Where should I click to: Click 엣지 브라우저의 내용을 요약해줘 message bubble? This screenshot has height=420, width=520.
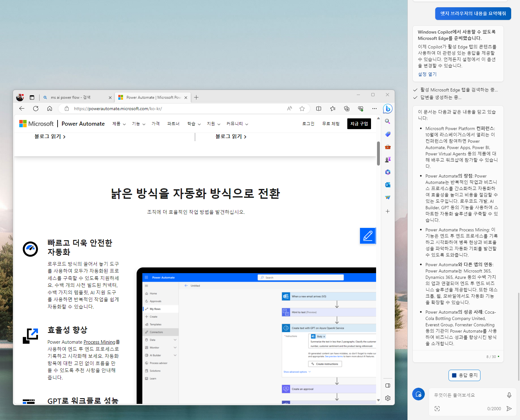click(x=473, y=14)
